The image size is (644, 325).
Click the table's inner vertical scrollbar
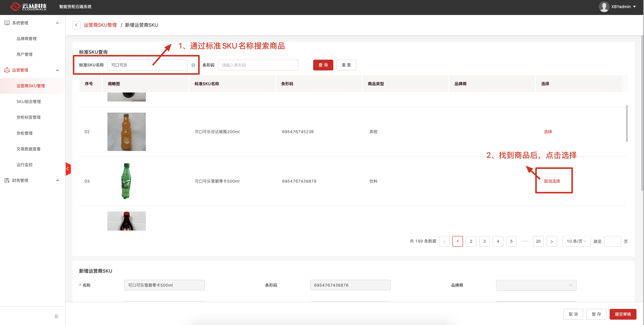click(x=627, y=124)
